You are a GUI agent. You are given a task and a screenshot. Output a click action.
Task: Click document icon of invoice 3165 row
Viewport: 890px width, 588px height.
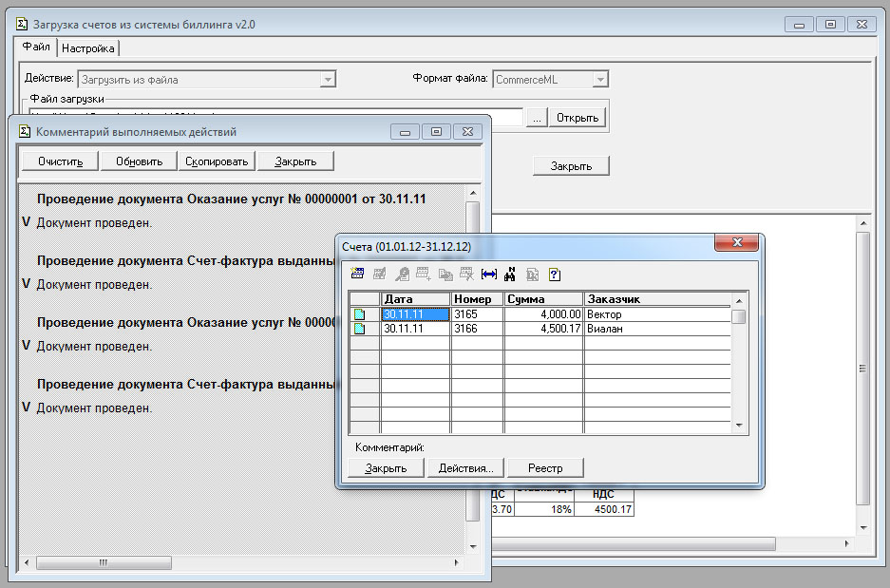pyautogui.click(x=360, y=314)
